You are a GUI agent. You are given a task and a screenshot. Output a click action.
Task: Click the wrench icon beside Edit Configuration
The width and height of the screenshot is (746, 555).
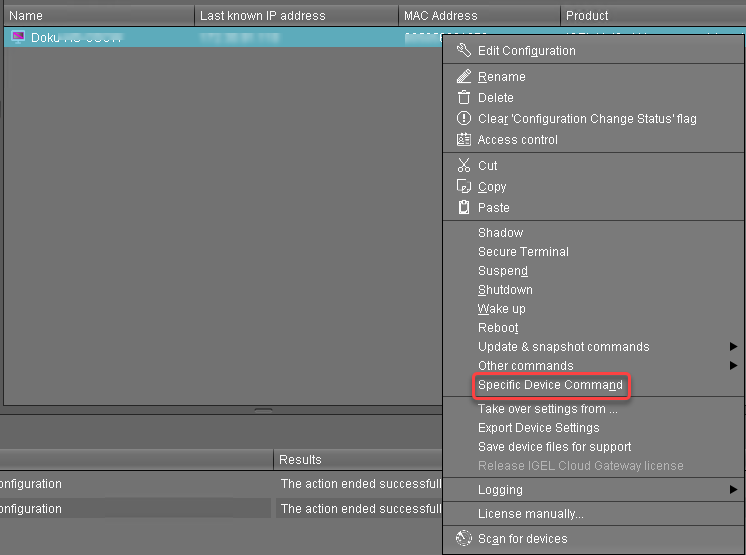[x=463, y=51]
